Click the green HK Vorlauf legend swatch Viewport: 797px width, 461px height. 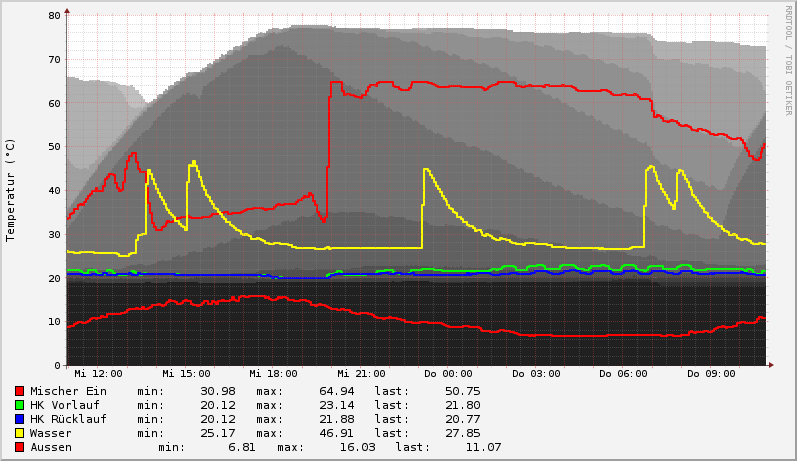tap(19, 405)
